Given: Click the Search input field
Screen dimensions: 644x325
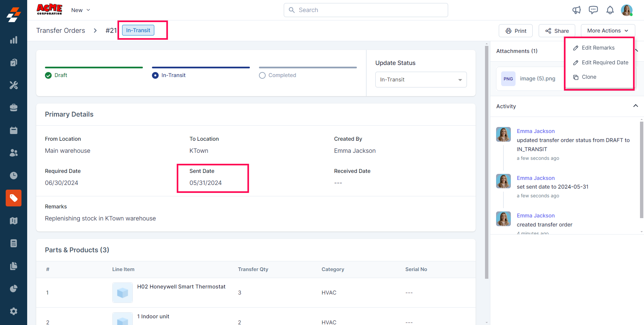Looking at the screenshot, I should click(x=366, y=10).
